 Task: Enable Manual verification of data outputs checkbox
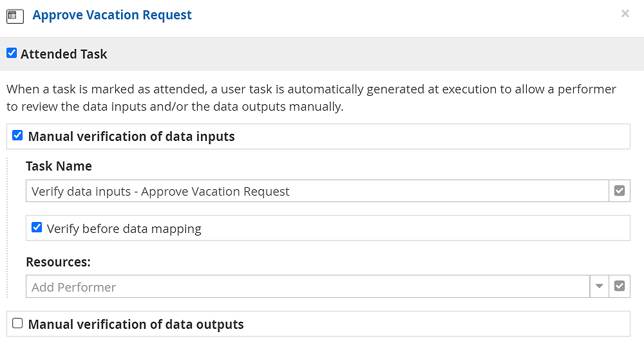point(18,324)
